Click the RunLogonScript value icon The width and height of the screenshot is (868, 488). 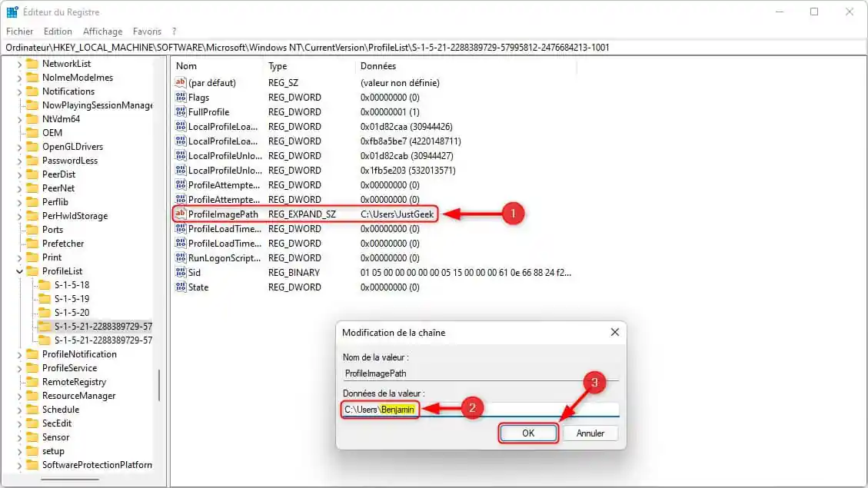tap(181, 257)
